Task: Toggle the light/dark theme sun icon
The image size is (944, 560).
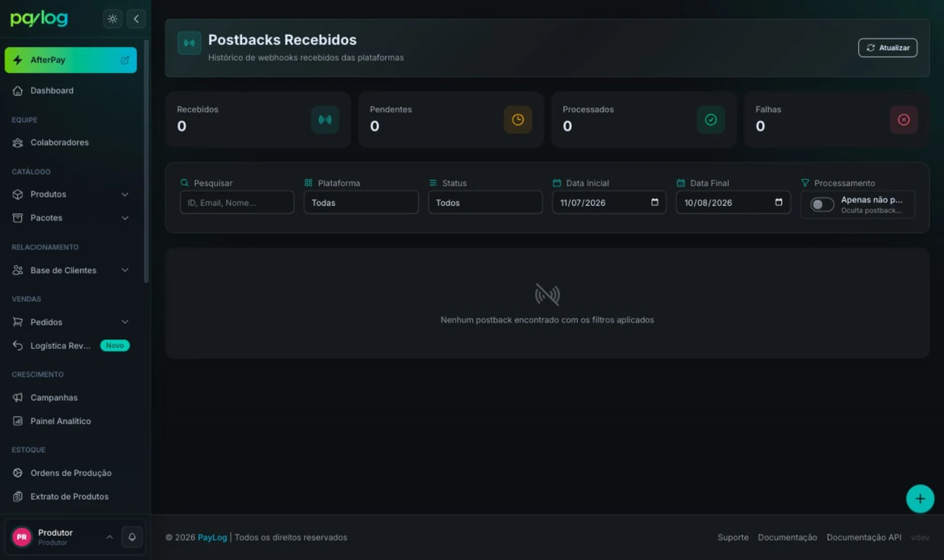Action: (113, 19)
